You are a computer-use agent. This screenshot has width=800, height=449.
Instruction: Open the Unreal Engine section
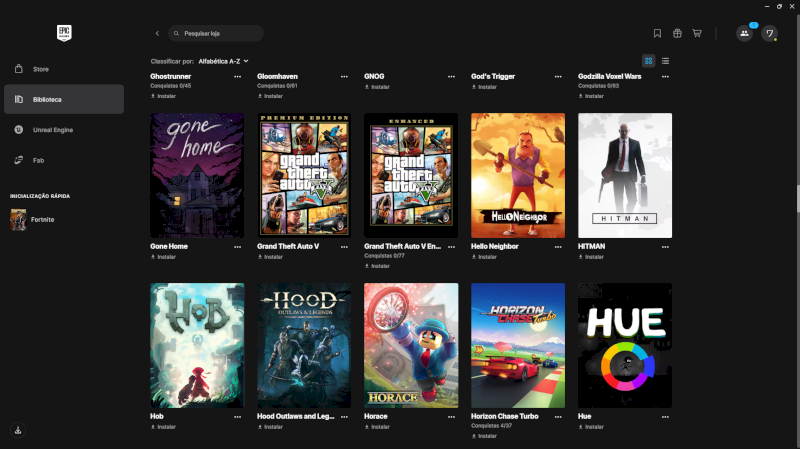(64, 130)
